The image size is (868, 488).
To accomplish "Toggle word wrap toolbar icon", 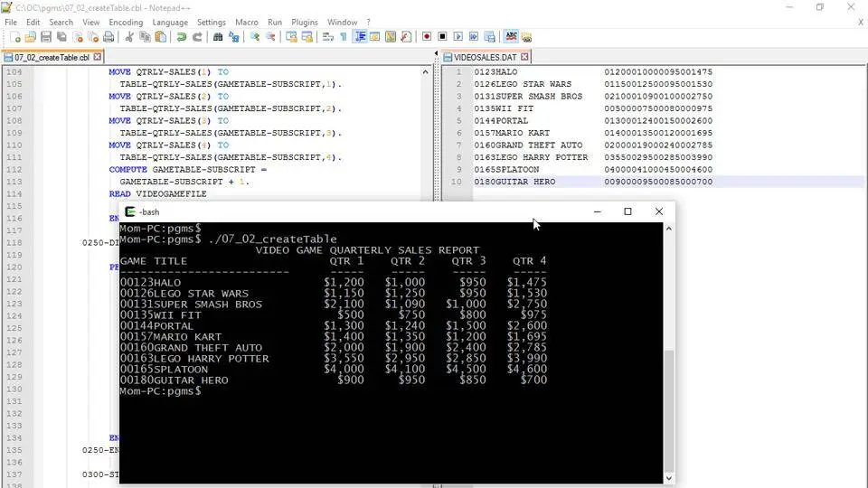I will tap(327, 37).
